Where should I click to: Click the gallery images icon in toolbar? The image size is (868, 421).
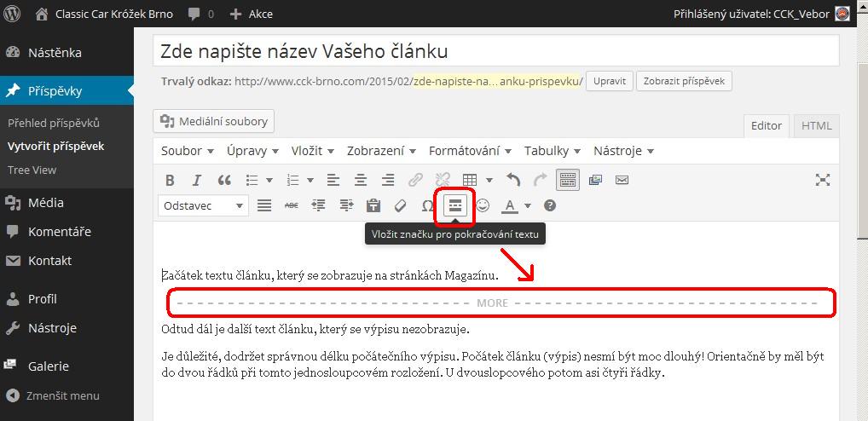tap(596, 180)
